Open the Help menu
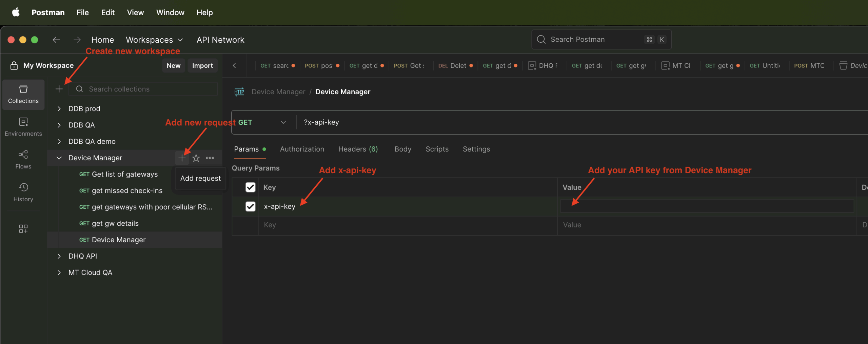 pyautogui.click(x=205, y=13)
